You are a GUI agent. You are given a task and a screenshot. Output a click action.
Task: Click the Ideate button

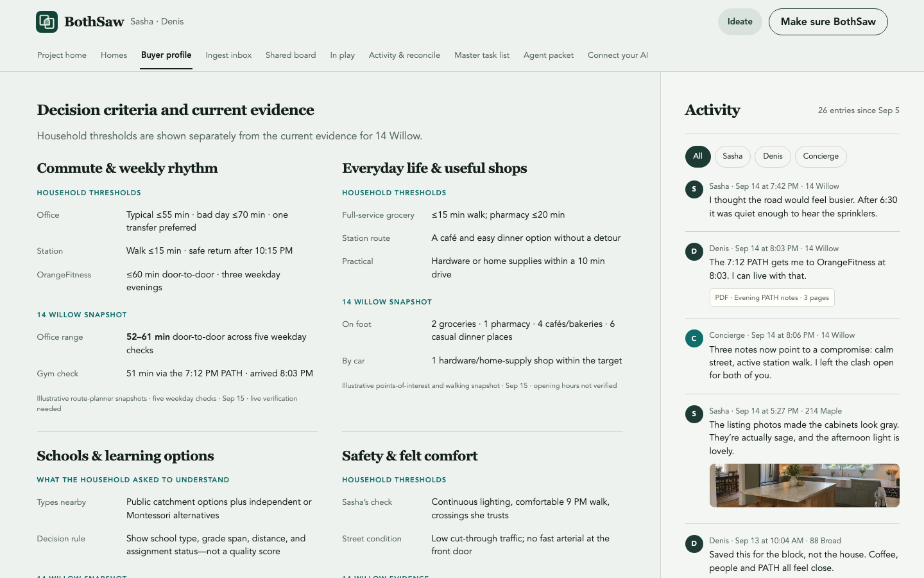pos(740,22)
